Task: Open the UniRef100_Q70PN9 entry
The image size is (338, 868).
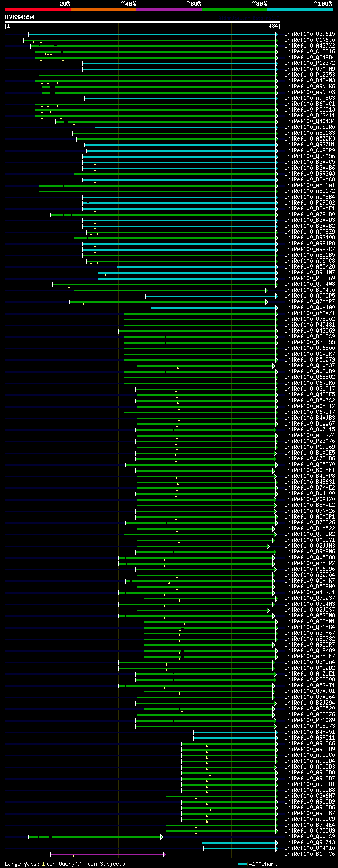Action: click(309, 69)
